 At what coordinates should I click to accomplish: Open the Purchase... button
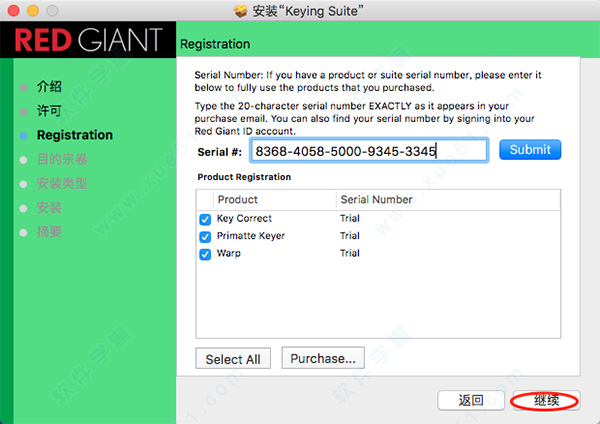pyautogui.click(x=323, y=358)
